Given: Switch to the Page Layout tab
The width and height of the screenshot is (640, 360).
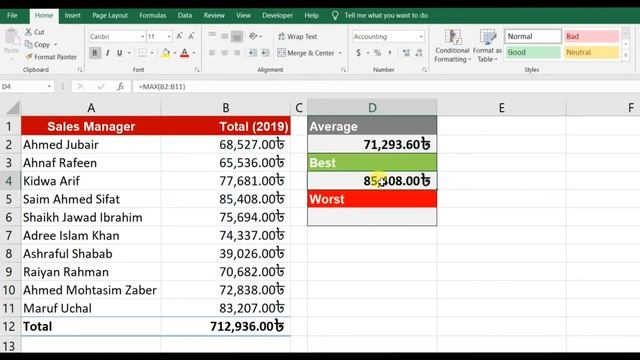Looking at the screenshot, I should coord(110,16).
